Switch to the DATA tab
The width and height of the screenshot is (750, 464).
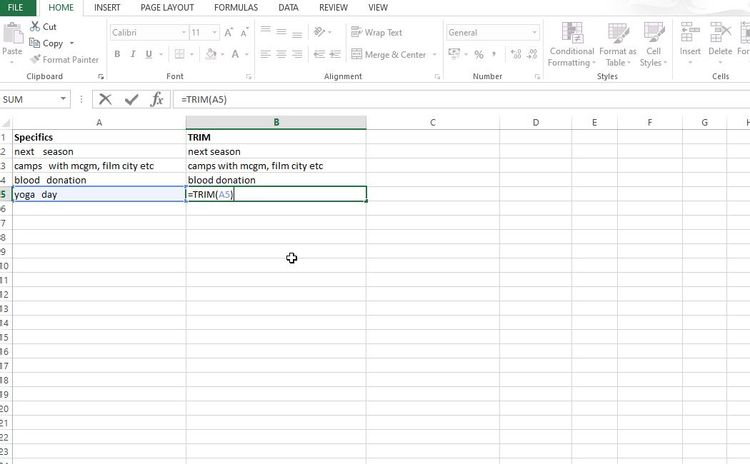tap(288, 8)
